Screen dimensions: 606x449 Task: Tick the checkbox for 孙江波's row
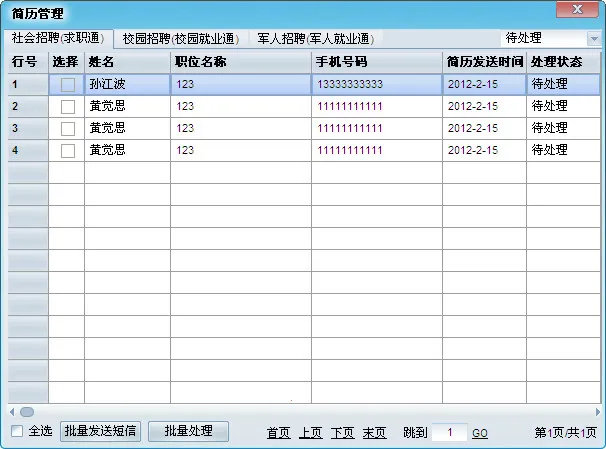(x=67, y=85)
